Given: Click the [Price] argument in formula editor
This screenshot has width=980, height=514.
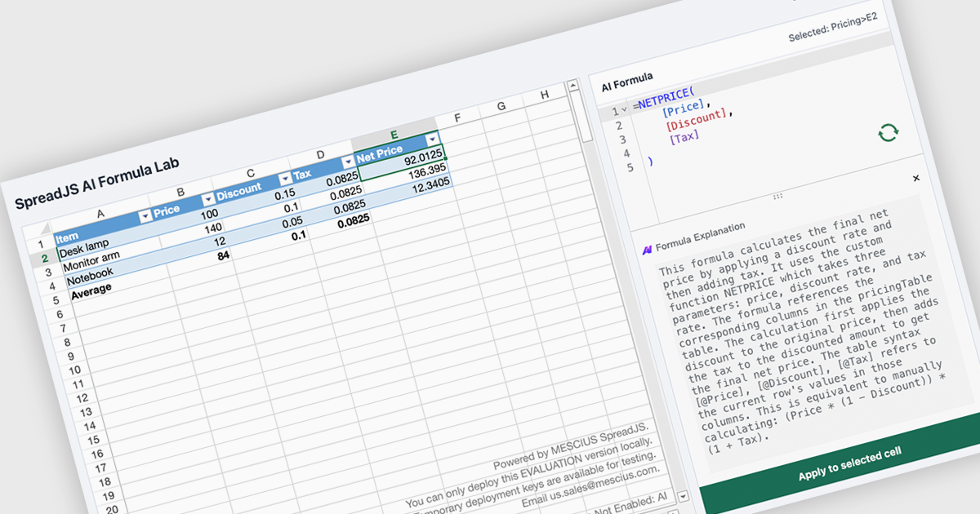Looking at the screenshot, I should (684, 109).
